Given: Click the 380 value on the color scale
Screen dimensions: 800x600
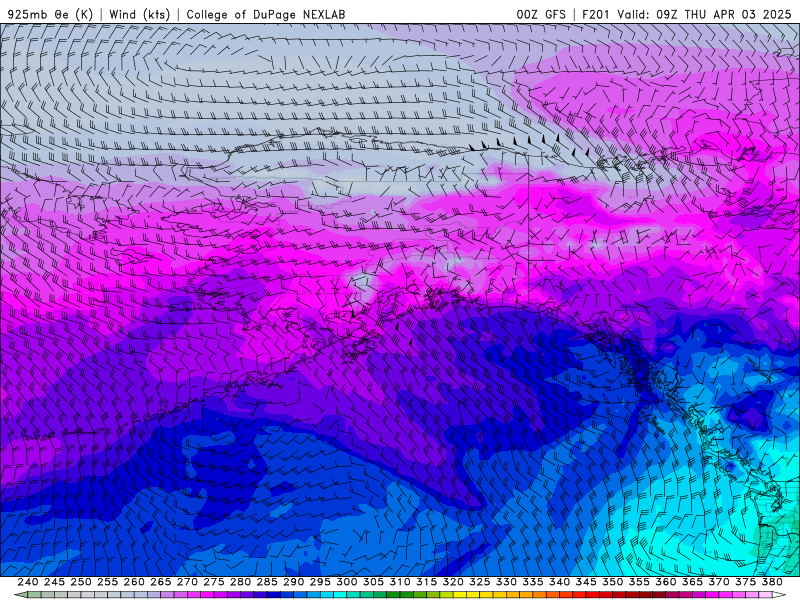Looking at the screenshot, I should coord(772,582).
